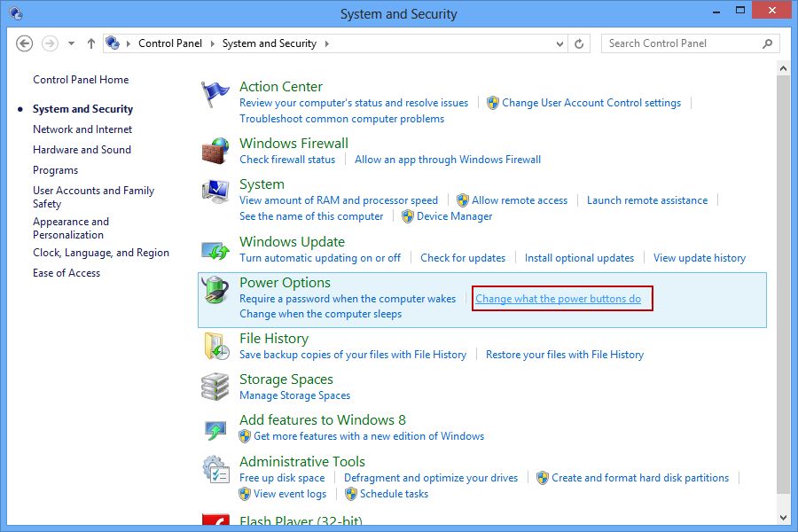The image size is (798, 532).
Task: Click the shield icon beside Create and format partitions
Action: 543,478
